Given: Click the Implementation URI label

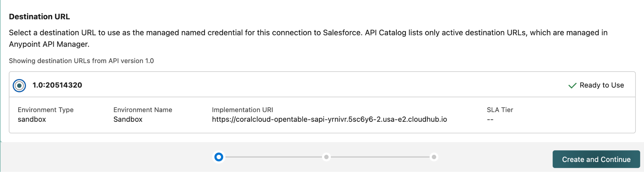Looking at the screenshot, I should (x=242, y=110).
